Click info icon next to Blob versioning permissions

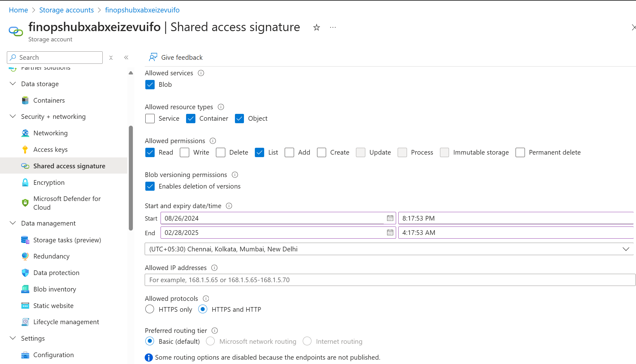[235, 175]
